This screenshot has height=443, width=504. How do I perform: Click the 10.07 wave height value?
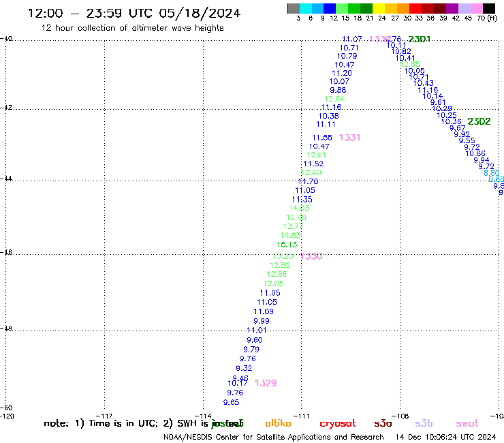tap(339, 82)
